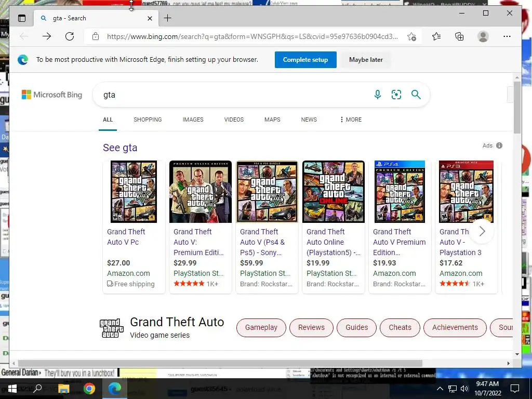Go forward with the arrow button
Viewport: 532px width, 399px height.
[47, 36]
